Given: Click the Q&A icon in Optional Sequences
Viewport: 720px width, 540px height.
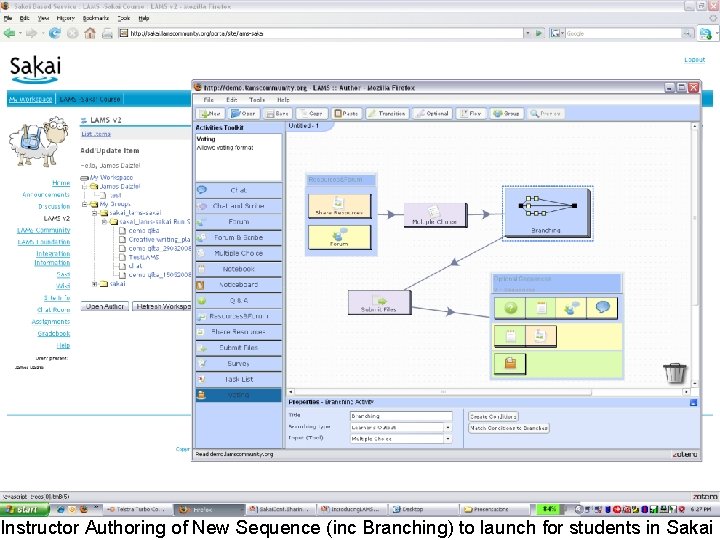Looking at the screenshot, I should [x=510, y=309].
